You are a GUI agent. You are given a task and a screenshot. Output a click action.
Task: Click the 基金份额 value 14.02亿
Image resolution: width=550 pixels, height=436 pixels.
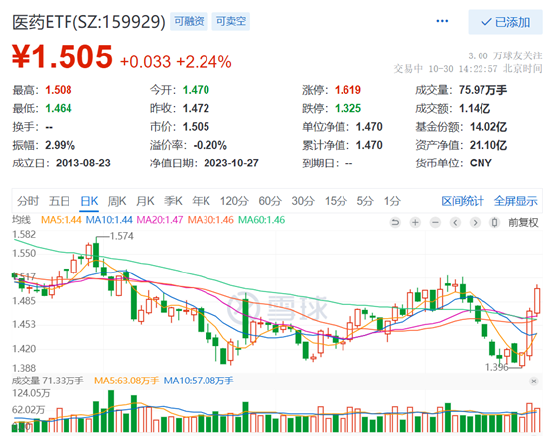(x=488, y=127)
